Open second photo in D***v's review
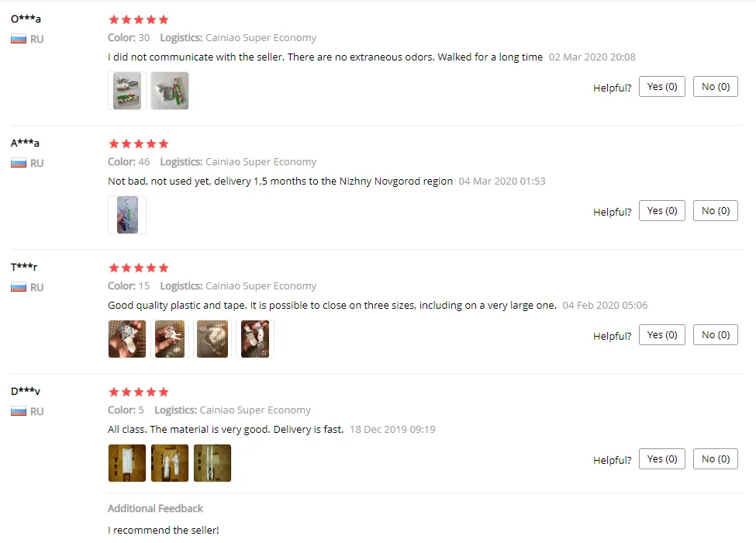The image size is (756, 543). click(x=170, y=463)
